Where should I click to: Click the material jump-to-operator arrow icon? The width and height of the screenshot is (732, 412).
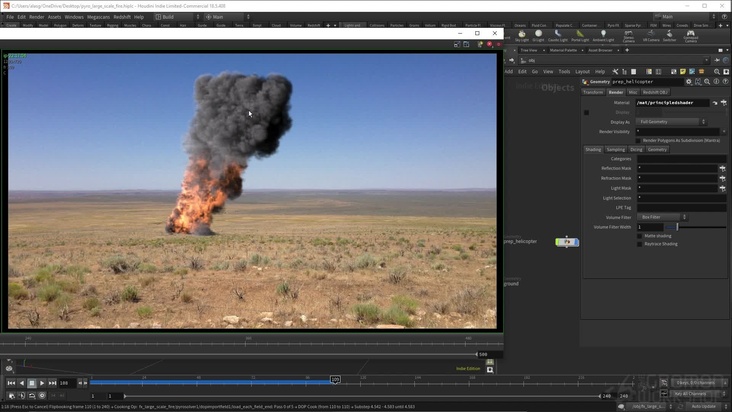(x=715, y=103)
